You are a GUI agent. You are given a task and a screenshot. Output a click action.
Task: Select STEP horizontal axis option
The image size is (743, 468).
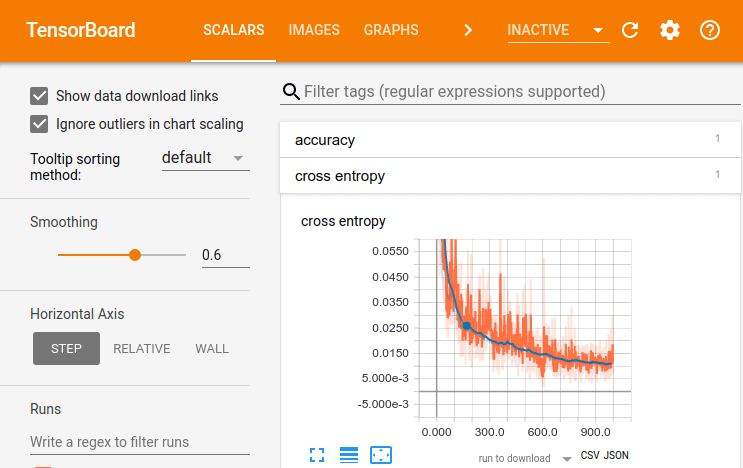[66, 349]
